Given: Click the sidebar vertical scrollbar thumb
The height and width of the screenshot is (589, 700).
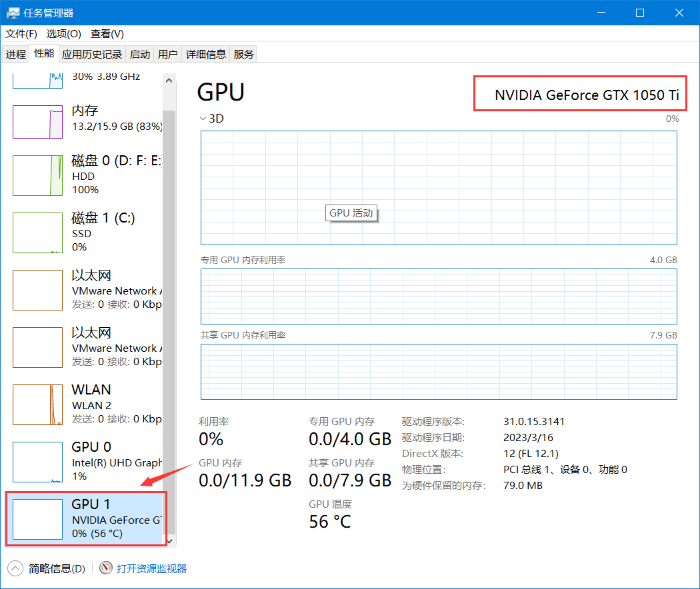Looking at the screenshot, I should tap(169, 321).
